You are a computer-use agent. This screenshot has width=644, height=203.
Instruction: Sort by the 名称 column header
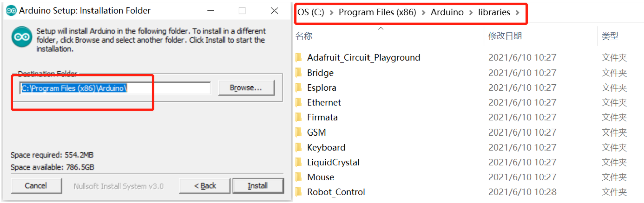coord(304,36)
